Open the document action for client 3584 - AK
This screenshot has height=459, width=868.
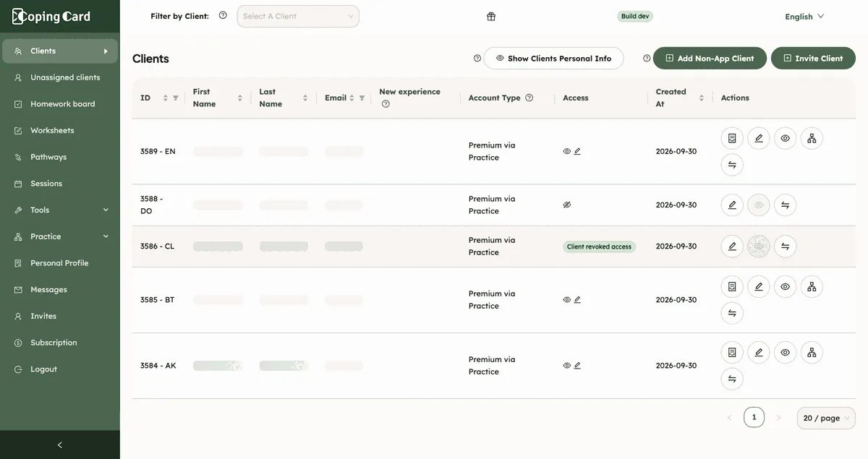pos(732,352)
